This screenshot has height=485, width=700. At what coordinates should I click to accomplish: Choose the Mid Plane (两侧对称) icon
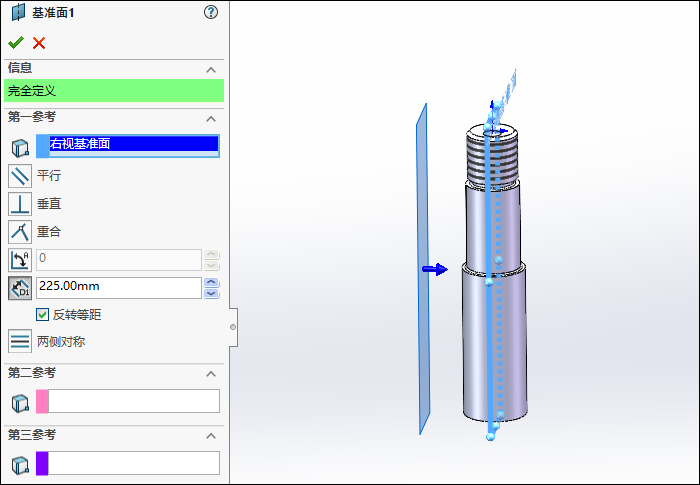(20, 341)
